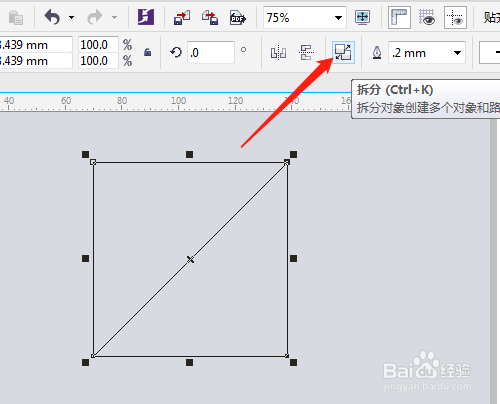Click the 贴齐 snap-to button
This screenshot has width=500, height=404.
[x=491, y=17]
